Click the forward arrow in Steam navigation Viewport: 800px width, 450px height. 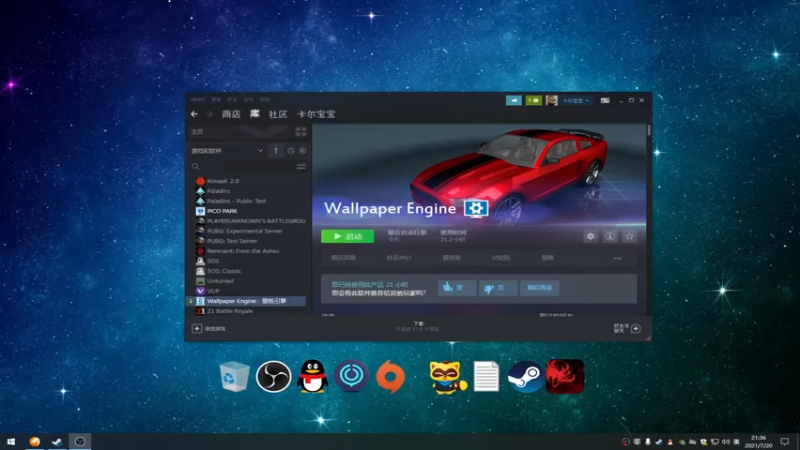click(x=209, y=114)
